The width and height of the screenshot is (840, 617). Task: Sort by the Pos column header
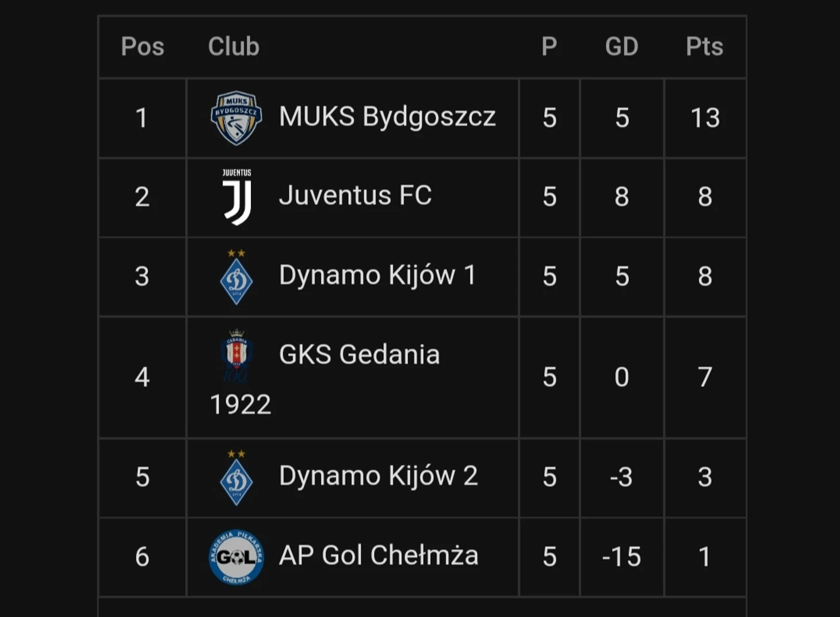(x=143, y=47)
